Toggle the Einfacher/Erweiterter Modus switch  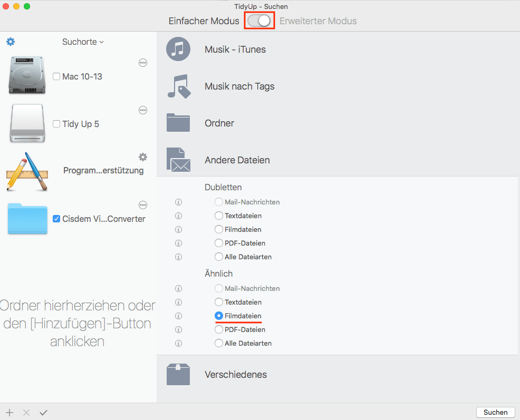[258, 21]
